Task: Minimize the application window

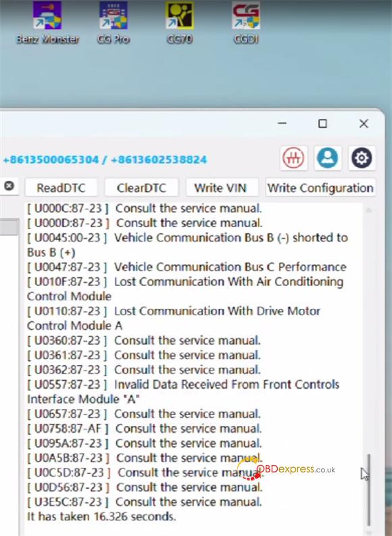Action: point(282,124)
